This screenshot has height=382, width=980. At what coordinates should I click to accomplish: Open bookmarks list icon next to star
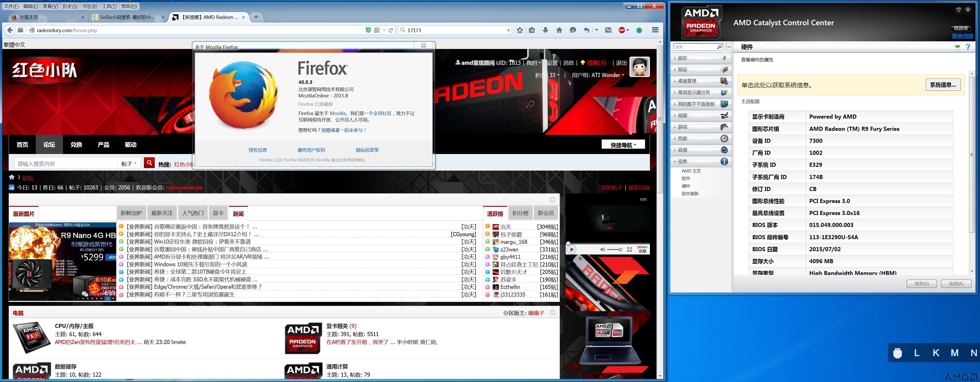[x=532, y=30]
